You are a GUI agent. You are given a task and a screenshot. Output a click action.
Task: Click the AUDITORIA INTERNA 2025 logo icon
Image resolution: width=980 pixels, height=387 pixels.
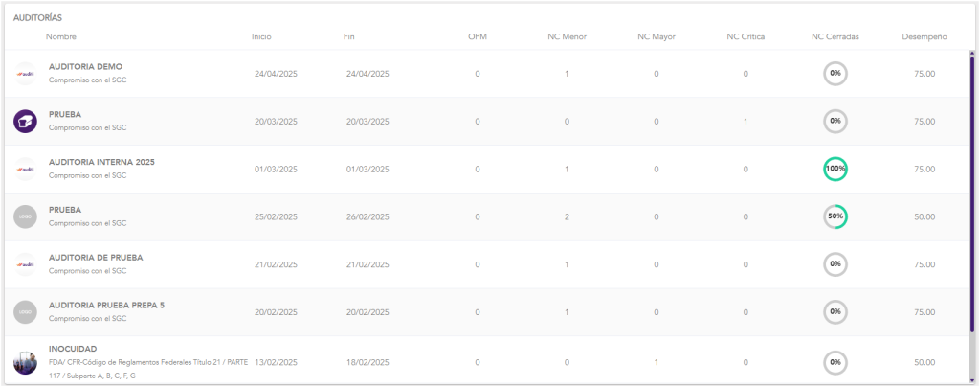coord(25,169)
